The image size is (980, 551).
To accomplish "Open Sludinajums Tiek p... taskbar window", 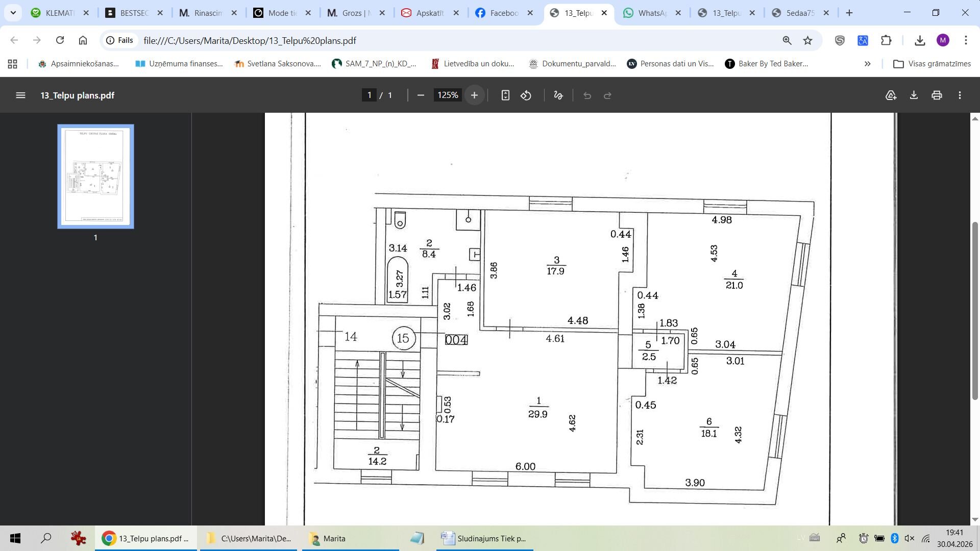I will coord(484,538).
